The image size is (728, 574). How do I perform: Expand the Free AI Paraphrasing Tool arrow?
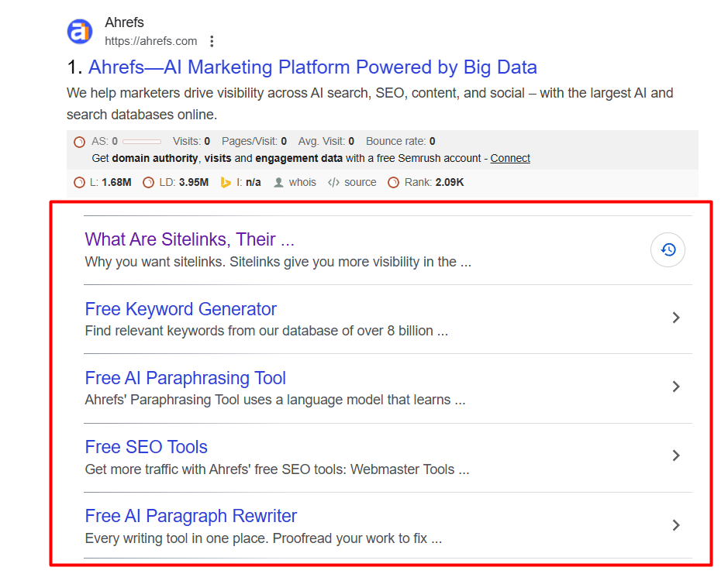(676, 387)
